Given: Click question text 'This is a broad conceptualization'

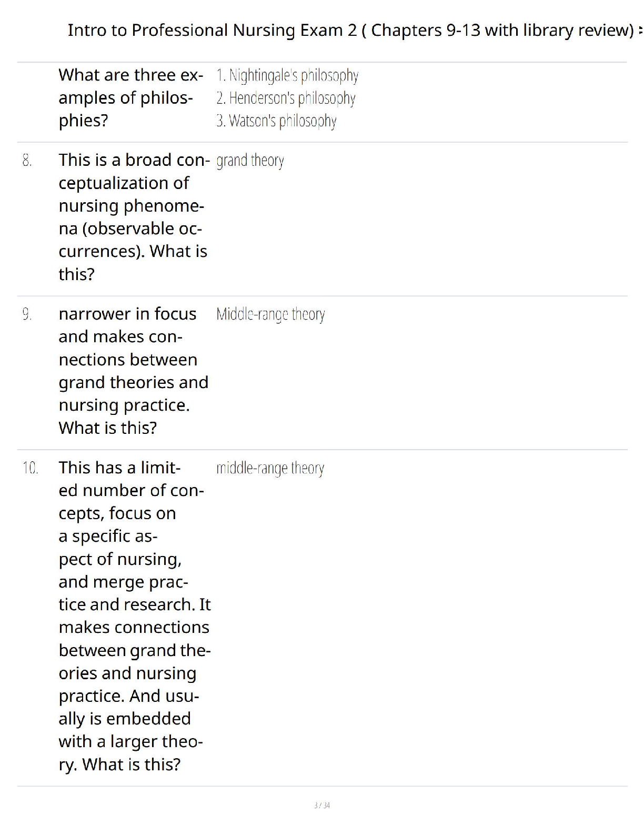Looking at the screenshot, I should (134, 171).
